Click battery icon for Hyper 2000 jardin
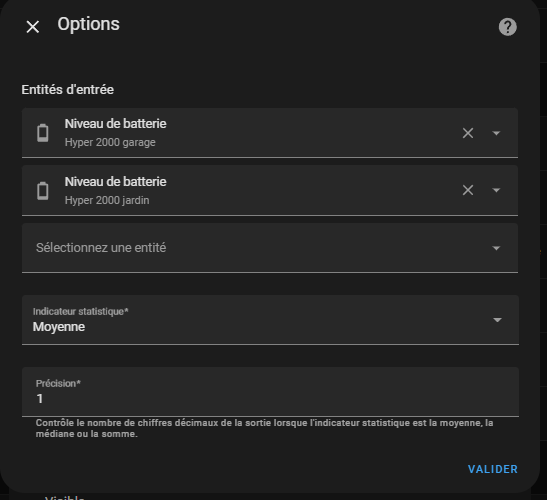The image size is (547, 500). 43,191
